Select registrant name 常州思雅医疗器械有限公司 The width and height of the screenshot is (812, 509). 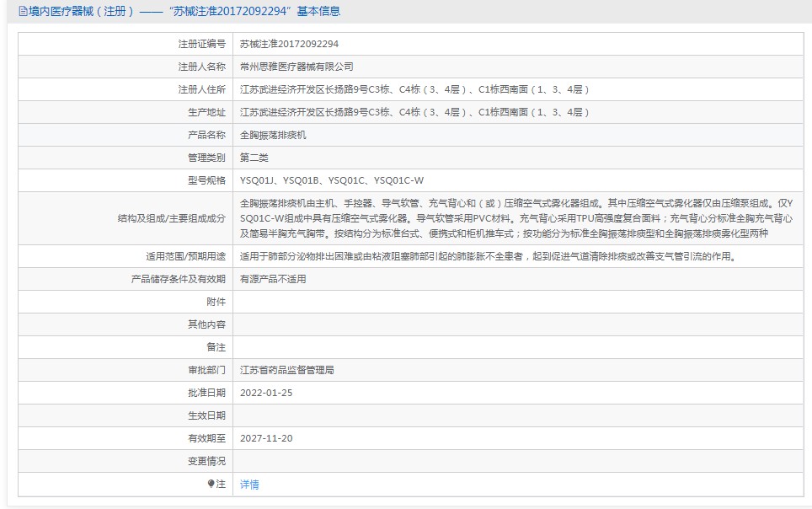[x=296, y=67]
